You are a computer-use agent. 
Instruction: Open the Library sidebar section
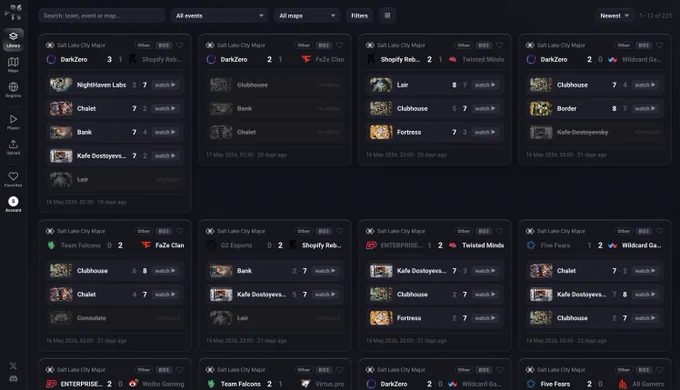pos(13,39)
